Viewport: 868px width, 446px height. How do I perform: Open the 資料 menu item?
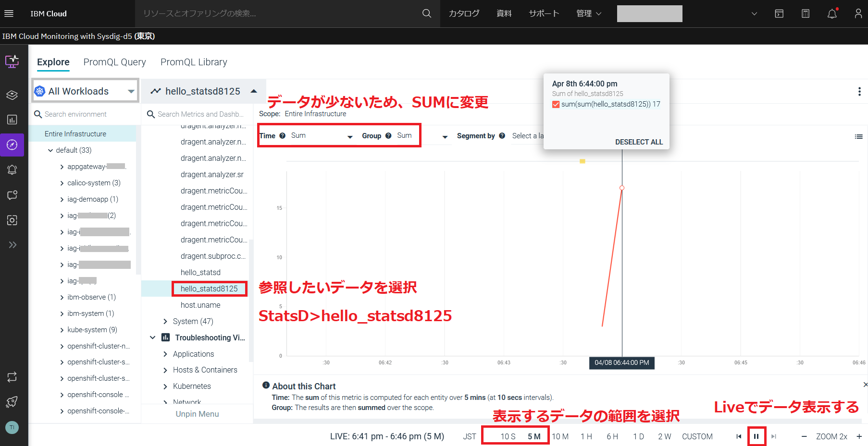[504, 13]
